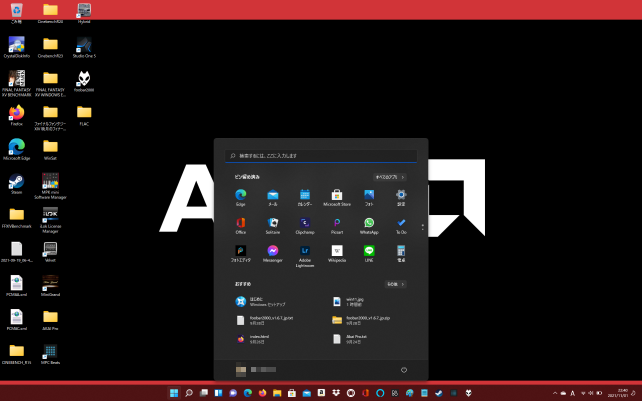Select the FLAC folder on desktop

pos(84,115)
